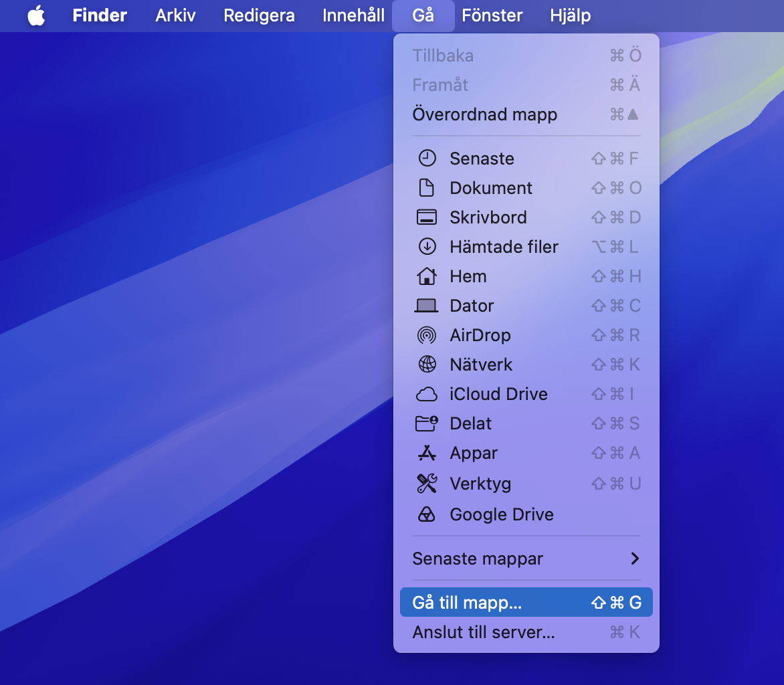Choose Gå till mapp… entry

click(x=526, y=603)
